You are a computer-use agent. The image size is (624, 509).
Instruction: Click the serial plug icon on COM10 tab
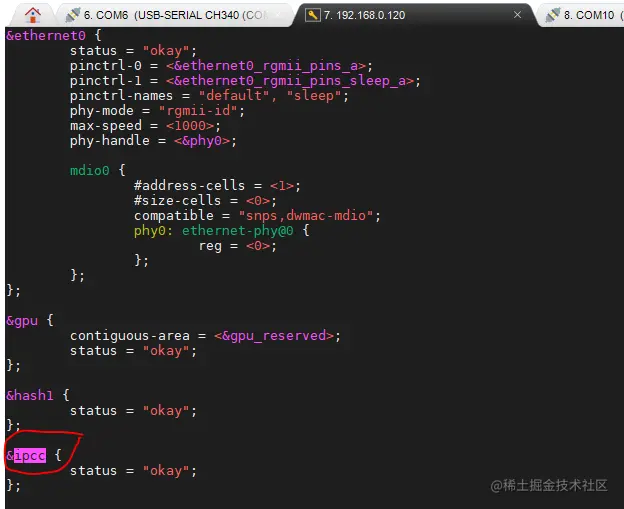click(x=553, y=15)
